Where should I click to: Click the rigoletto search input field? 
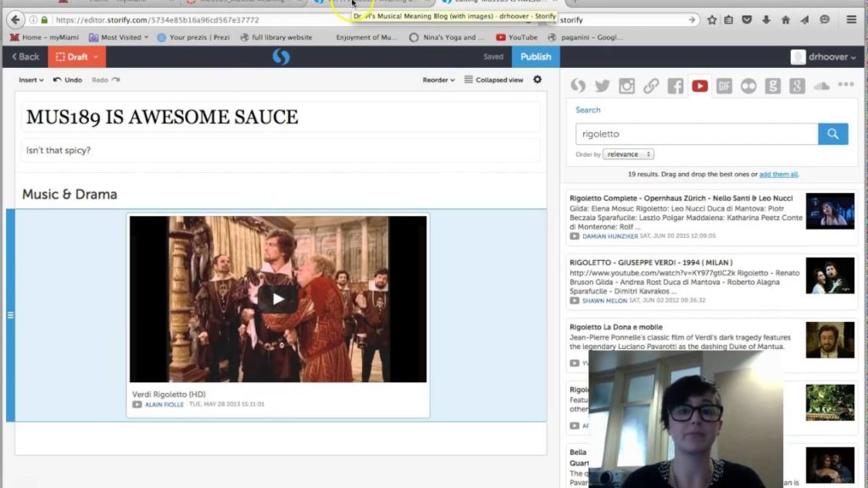pos(697,134)
